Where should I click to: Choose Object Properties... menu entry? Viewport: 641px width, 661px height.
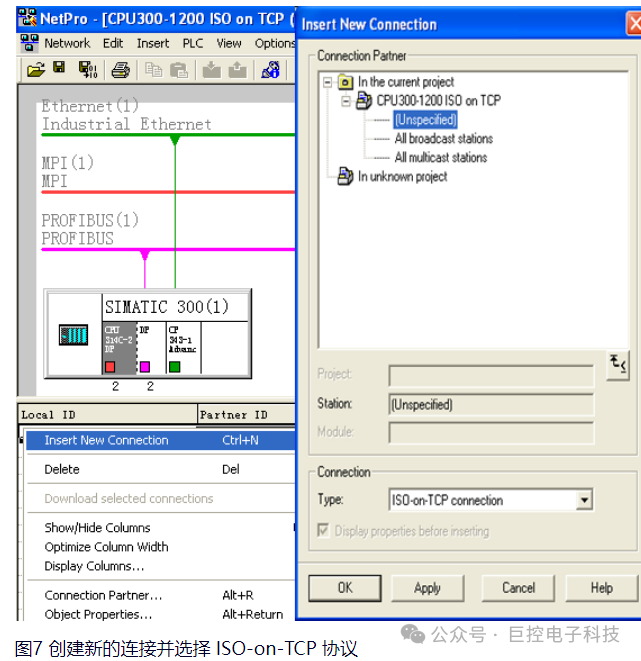161,614
